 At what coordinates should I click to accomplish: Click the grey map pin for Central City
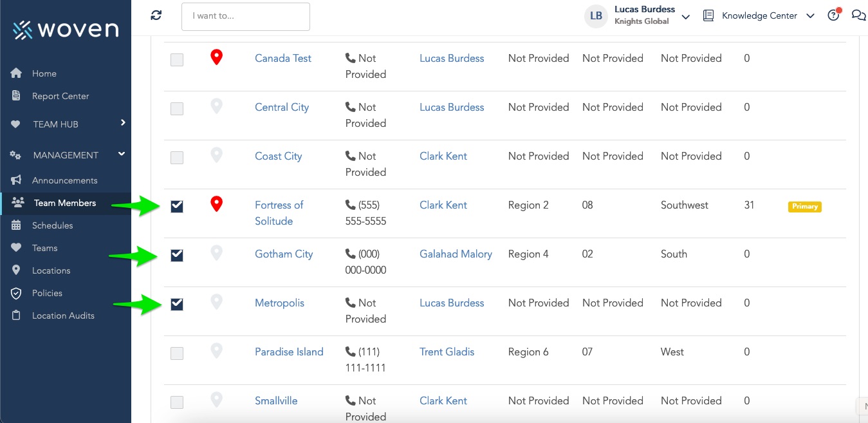click(x=217, y=107)
